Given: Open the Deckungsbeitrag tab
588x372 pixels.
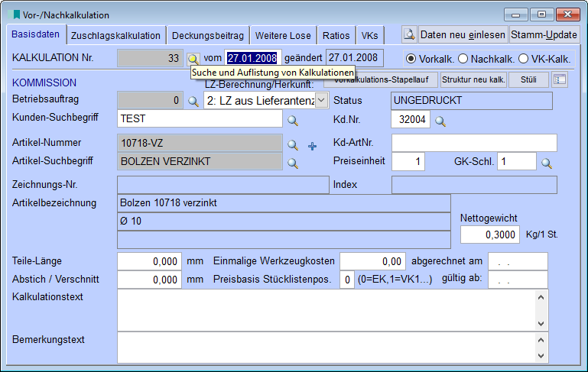Looking at the screenshot, I should click(x=207, y=35).
